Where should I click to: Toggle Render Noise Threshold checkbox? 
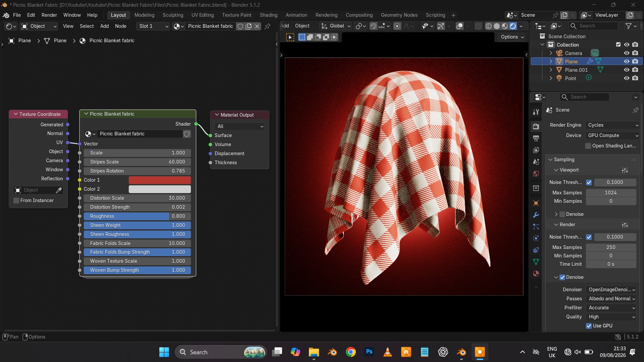pyautogui.click(x=589, y=237)
